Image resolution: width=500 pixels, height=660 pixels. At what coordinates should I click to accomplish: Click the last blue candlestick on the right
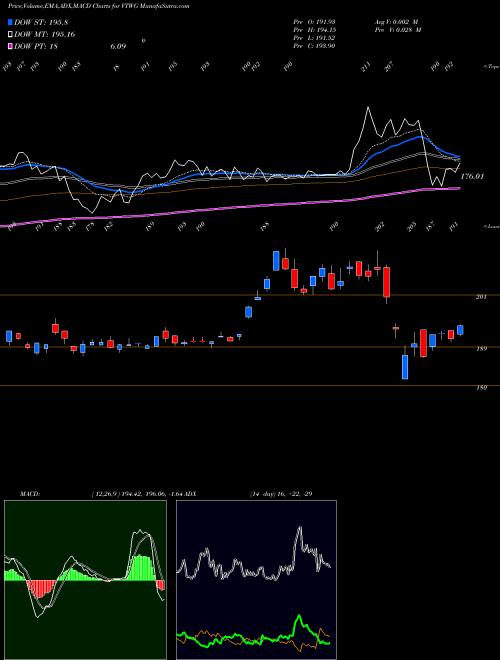460,330
